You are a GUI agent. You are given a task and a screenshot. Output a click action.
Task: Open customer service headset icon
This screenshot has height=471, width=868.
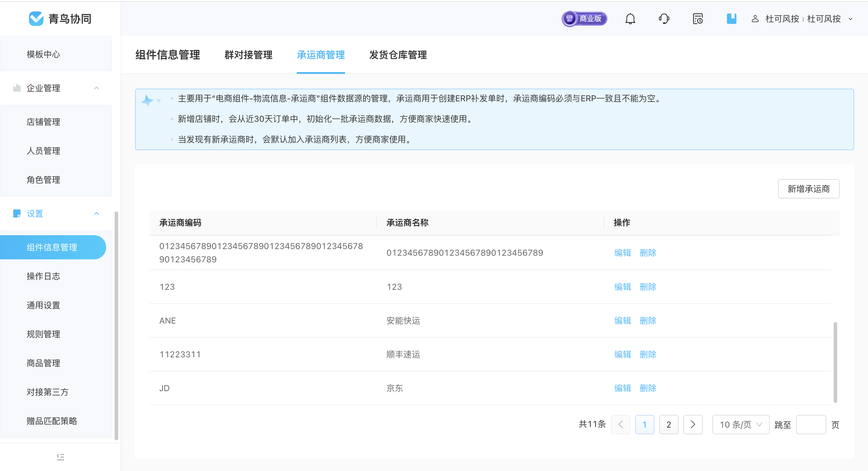[x=664, y=18]
